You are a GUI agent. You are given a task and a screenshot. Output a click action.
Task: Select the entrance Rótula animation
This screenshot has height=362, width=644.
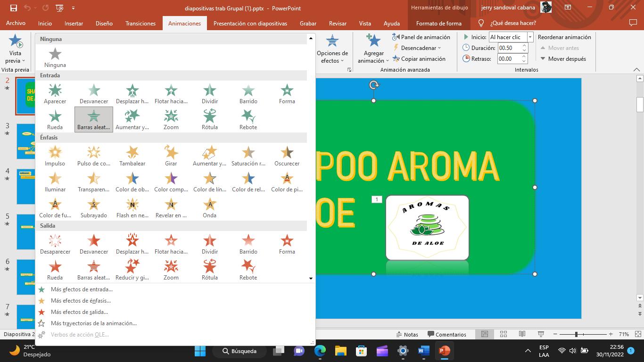(210, 119)
